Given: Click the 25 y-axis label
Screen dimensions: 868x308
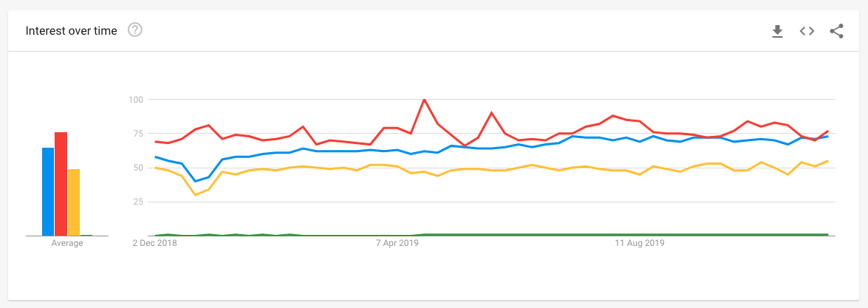Looking at the screenshot, I should (137, 202).
